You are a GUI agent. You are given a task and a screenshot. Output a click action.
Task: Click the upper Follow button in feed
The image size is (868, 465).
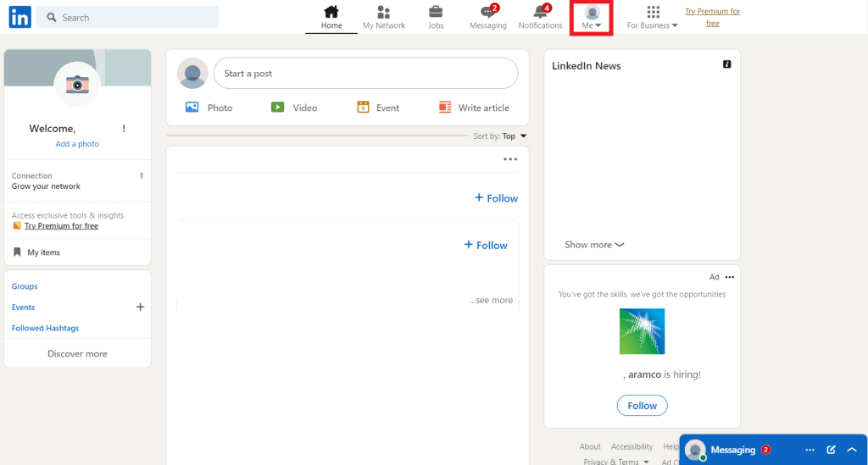coord(496,198)
